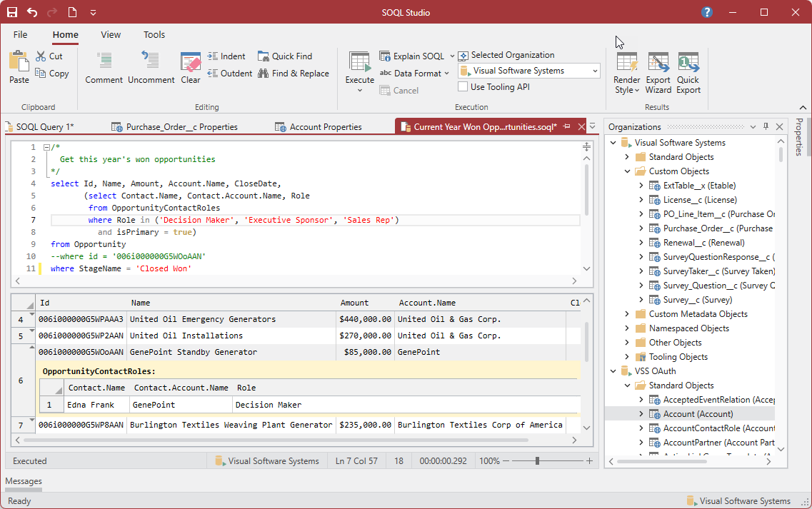Viewport: 812px width, 509px height.
Task: Pin the Current Year Won Opportunities tab
Action: pyautogui.click(x=567, y=127)
